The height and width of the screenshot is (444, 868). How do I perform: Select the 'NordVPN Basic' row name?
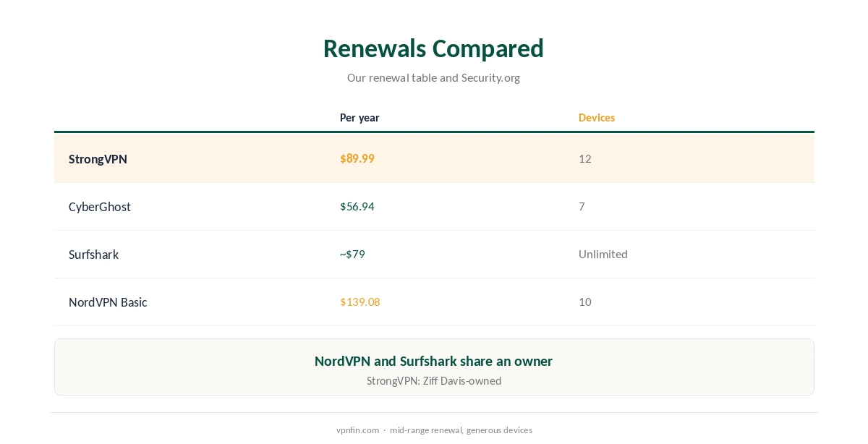pos(108,302)
